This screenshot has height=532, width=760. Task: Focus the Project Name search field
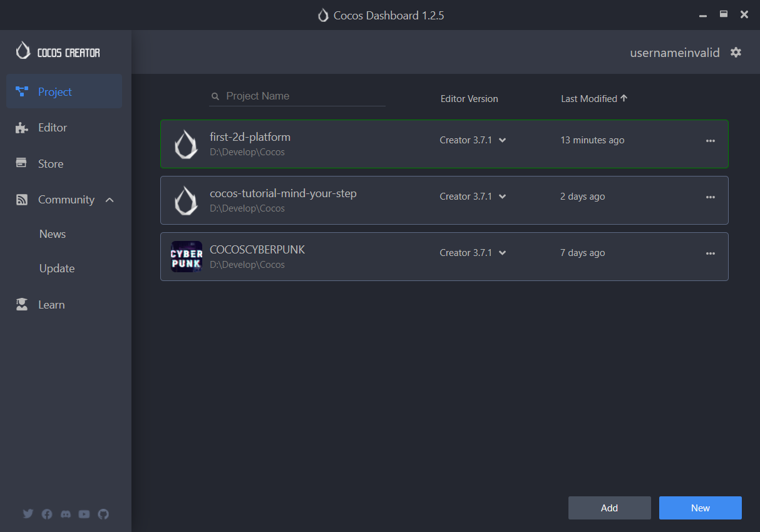click(304, 96)
